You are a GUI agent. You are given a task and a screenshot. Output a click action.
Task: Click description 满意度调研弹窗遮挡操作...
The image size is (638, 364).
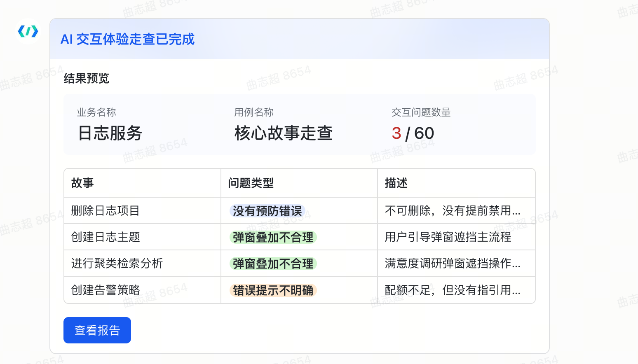[x=453, y=264]
